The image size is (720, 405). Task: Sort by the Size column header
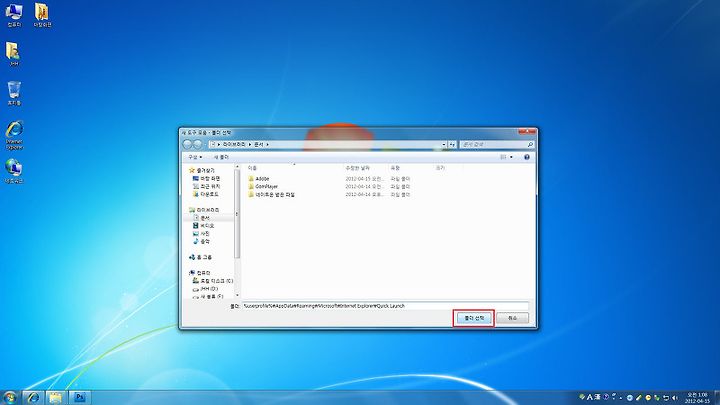tap(448, 168)
